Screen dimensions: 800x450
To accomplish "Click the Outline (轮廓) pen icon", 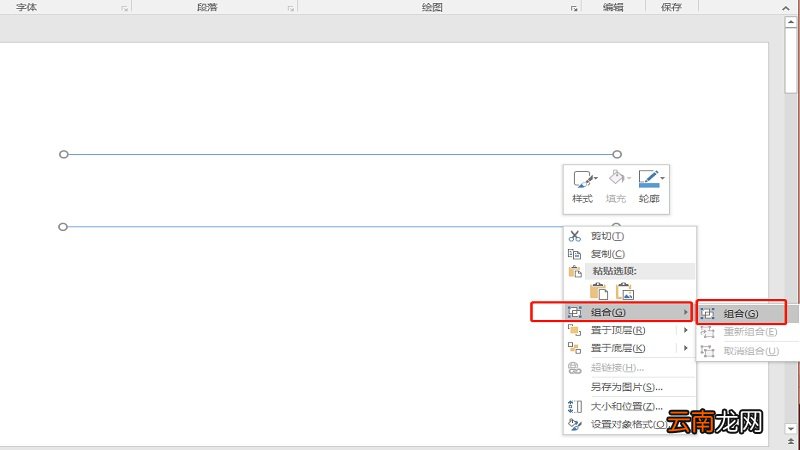I will point(648,180).
